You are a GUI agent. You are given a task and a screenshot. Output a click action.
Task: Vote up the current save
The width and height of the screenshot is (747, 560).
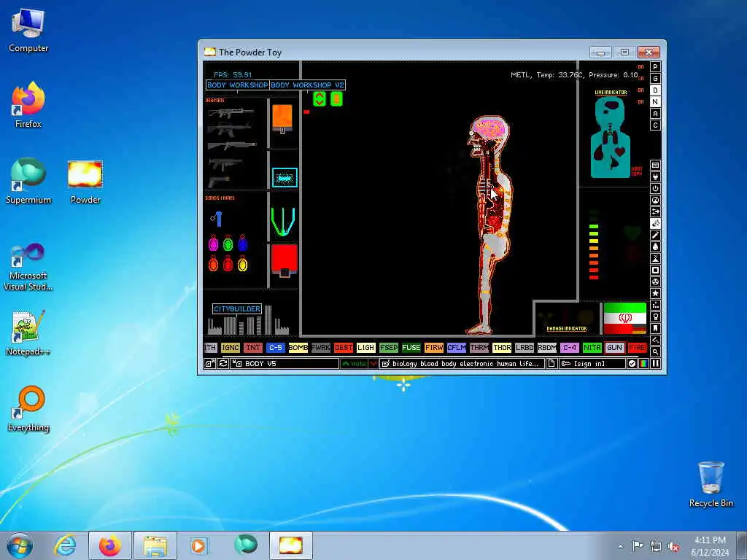click(x=354, y=363)
